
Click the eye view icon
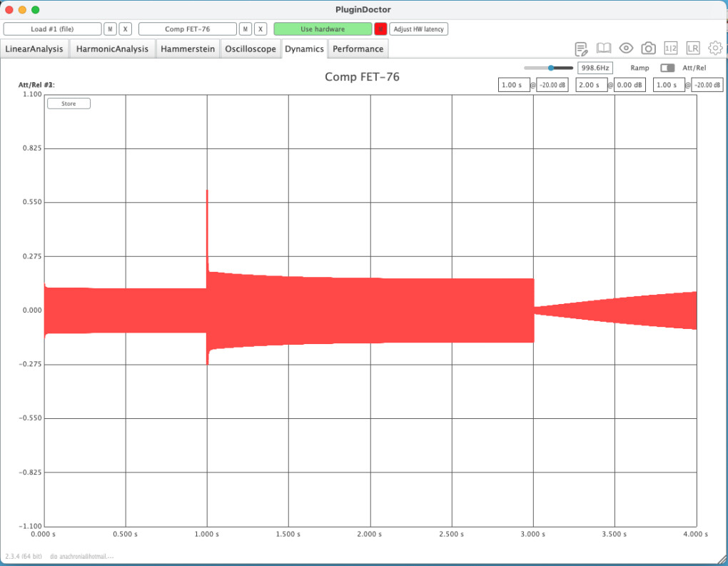pyautogui.click(x=626, y=48)
